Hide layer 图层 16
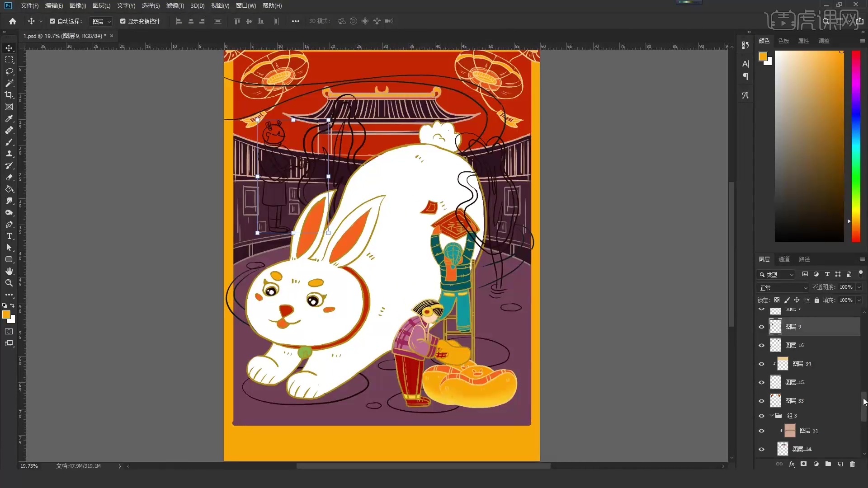 point(761,345)
